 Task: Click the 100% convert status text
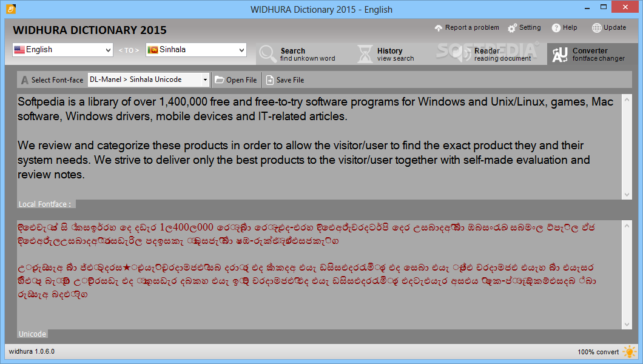click(598, 352)
